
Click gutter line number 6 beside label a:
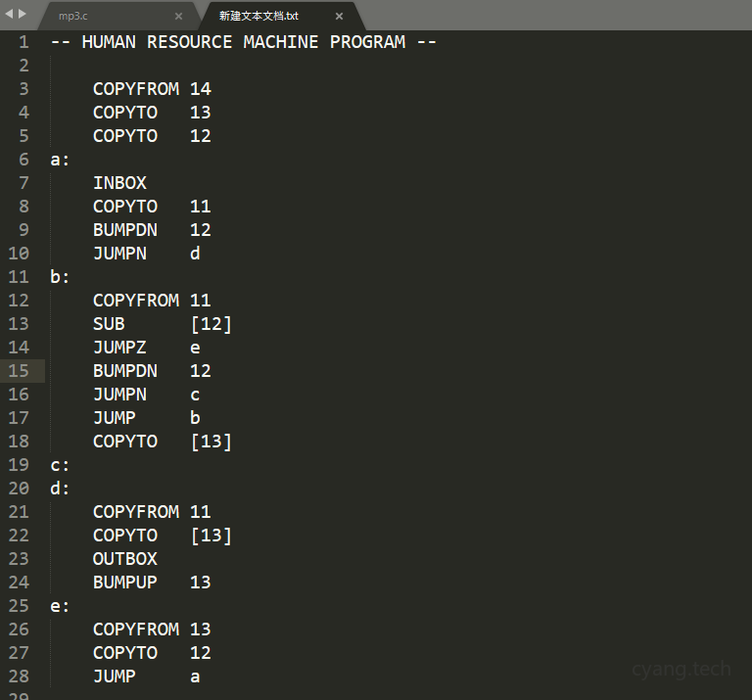(23, 160)
